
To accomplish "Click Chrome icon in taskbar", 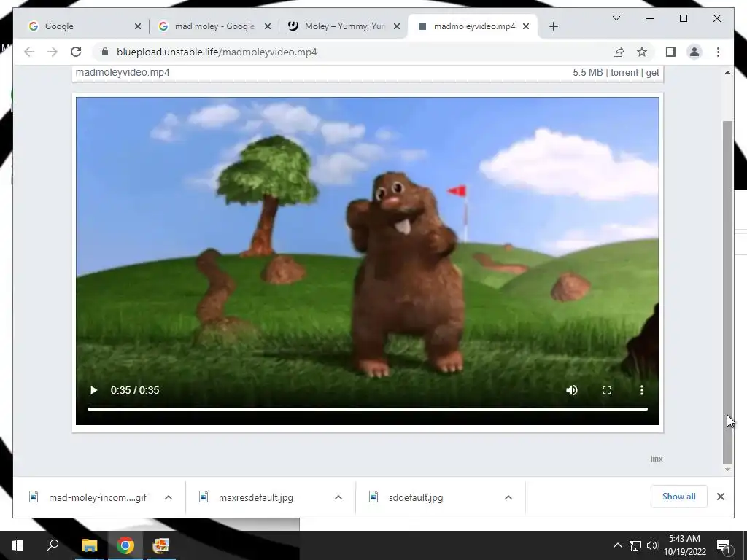I will 125,545.
